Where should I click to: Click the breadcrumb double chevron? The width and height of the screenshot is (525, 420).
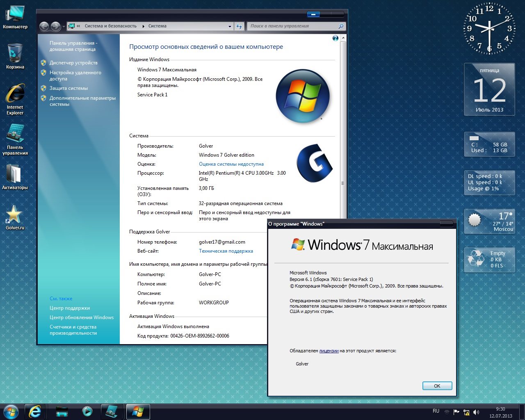(78, 26)
